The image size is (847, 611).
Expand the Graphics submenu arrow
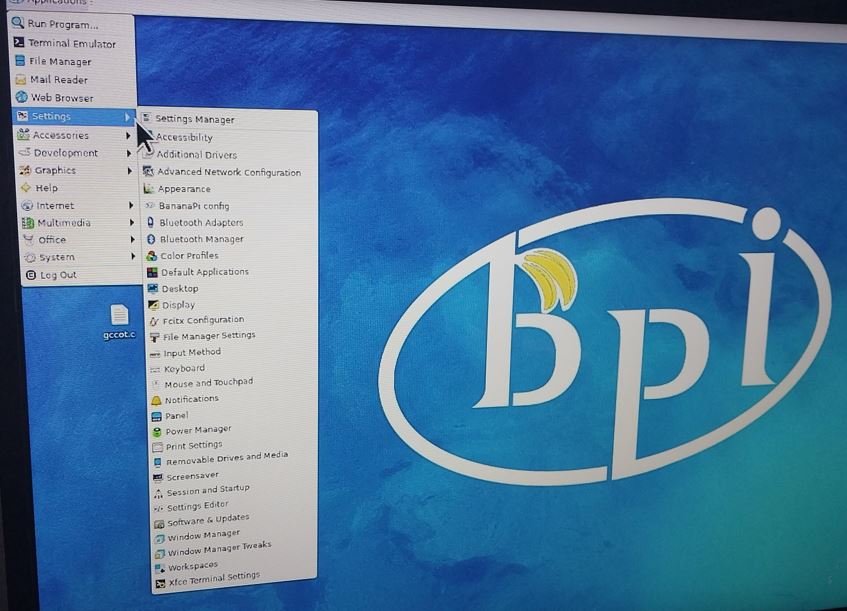130,171
